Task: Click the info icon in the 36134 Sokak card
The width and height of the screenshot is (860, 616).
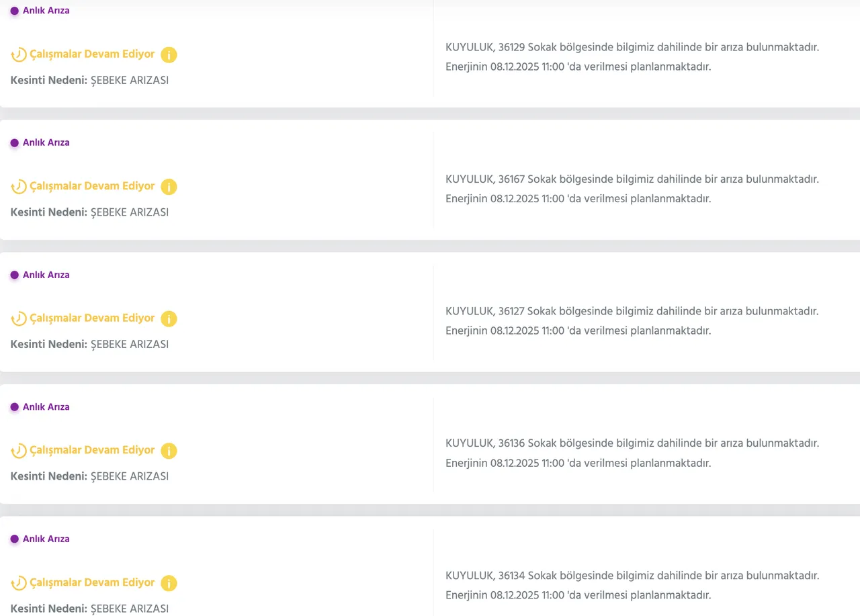Action: tap(169, 583)
